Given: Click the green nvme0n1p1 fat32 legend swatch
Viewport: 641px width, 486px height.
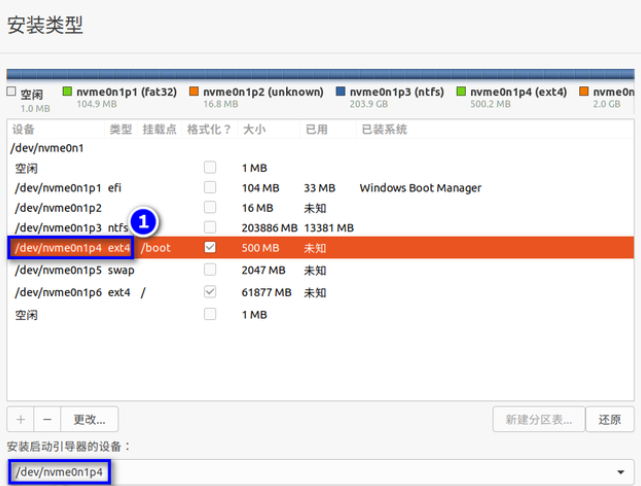Looking at the screenshot, I should click(x=68, y=91).
